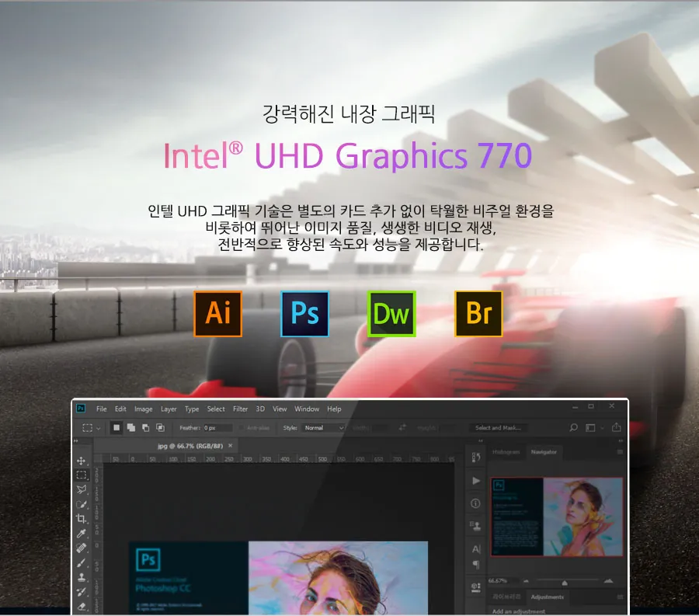Click the Share image icon
Screen dimensions: 699x616
(x=617, y=427)
